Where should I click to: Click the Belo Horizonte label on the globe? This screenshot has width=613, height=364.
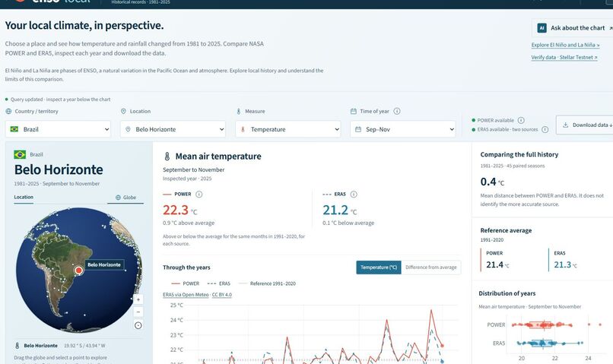coord(104,264)
